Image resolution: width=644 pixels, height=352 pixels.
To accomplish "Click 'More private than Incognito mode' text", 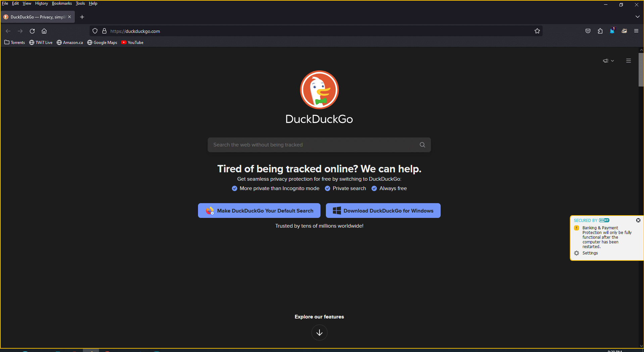I will pyautogui.click(x=280, y=188).
